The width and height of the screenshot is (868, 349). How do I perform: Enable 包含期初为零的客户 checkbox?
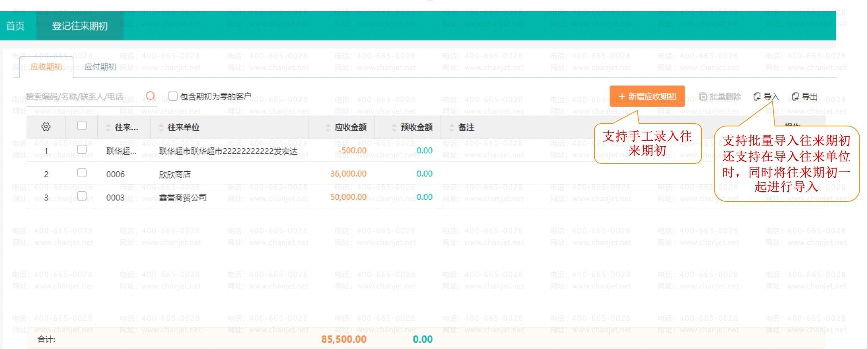point(173,96)
